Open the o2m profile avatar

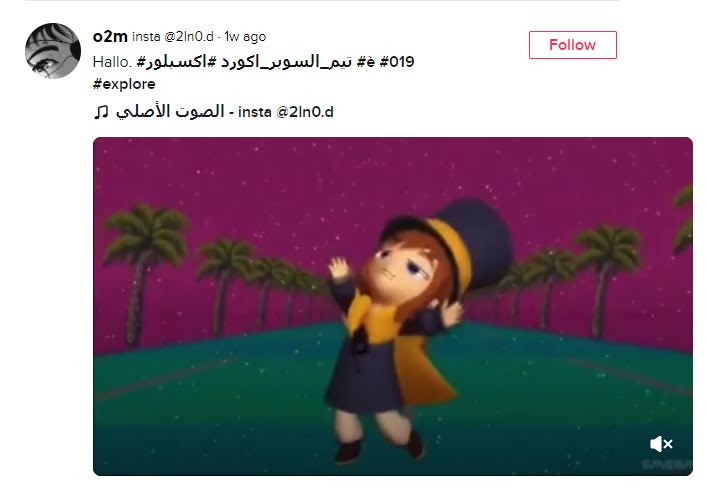pos(53,51)
